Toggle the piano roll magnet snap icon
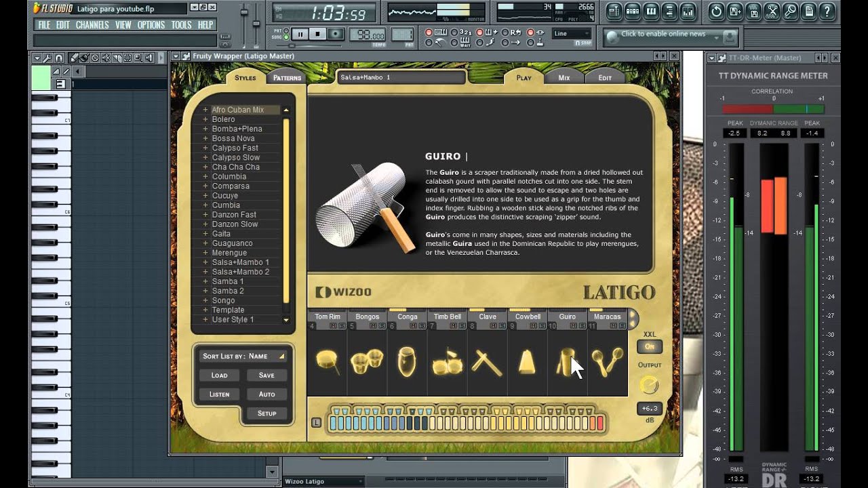The height and width of the screenshot is (488, 868). pos(59,58)
